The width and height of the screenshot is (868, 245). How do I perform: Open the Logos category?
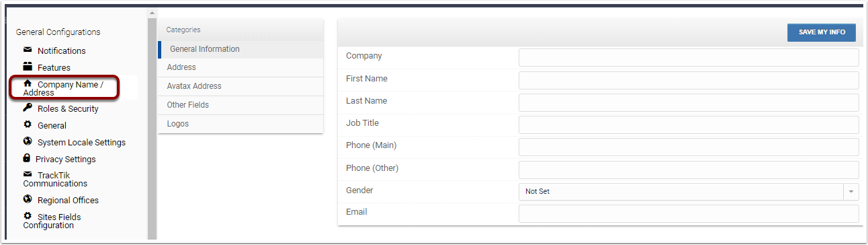point(241,124)
